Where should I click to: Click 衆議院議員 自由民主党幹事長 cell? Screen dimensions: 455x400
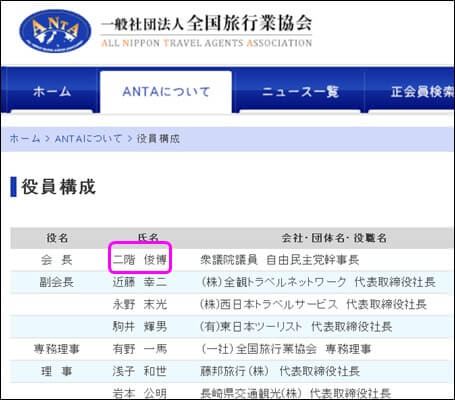pyautogui.click(x=279, y=260)
